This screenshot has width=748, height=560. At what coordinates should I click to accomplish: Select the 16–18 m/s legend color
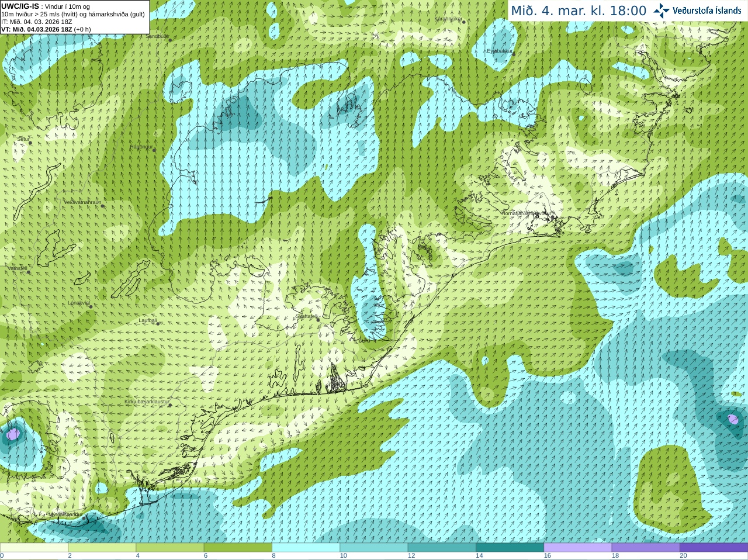(578, 548)
